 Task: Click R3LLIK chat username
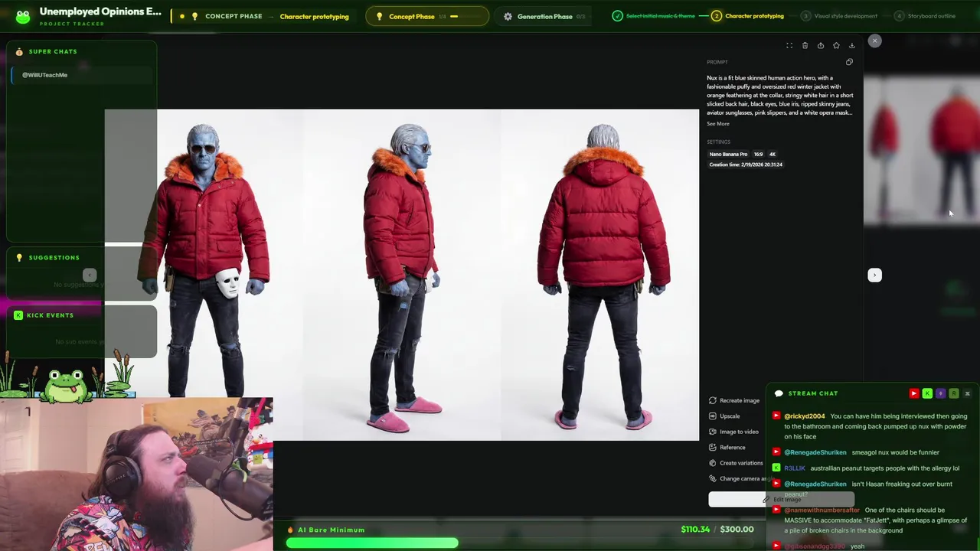(794, 468)
